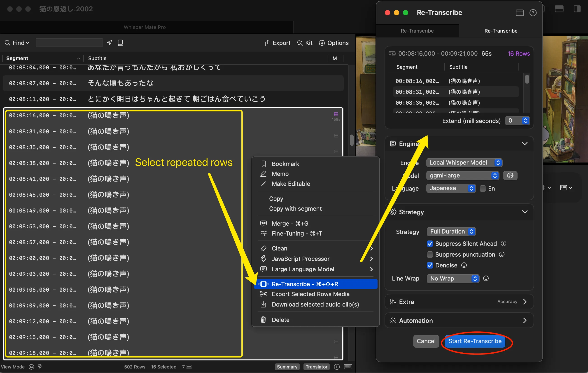Open the Local Whisper Model engine dropdown
The width and height of the screenshot is (588, 373).
(464, 163)
